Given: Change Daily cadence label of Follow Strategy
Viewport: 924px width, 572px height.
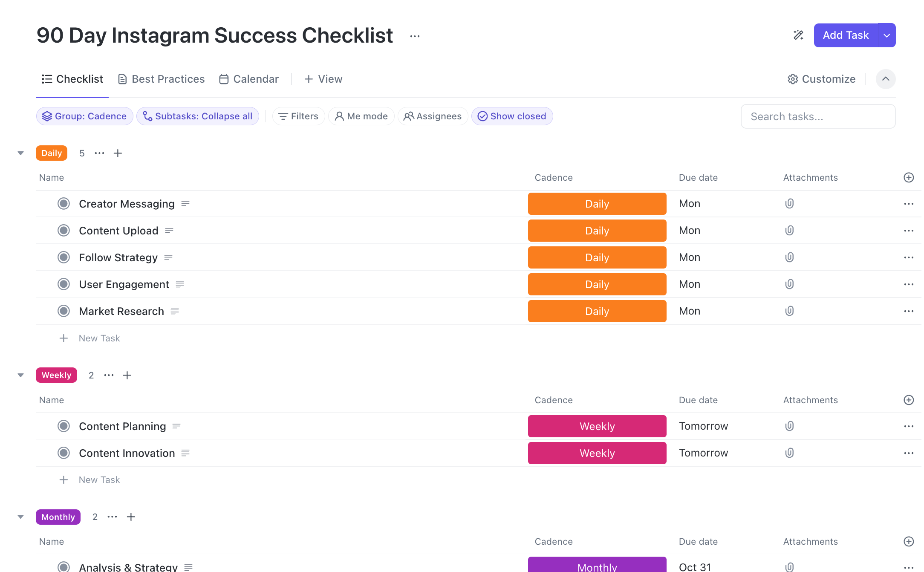Looking at the screenshot, I should (597, 257).
